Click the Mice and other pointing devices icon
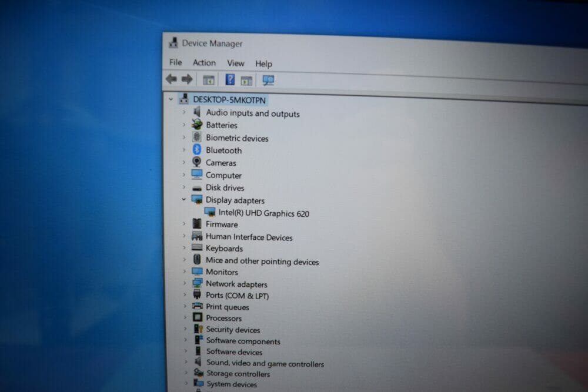The image size is (588, 392). point(197,259)
